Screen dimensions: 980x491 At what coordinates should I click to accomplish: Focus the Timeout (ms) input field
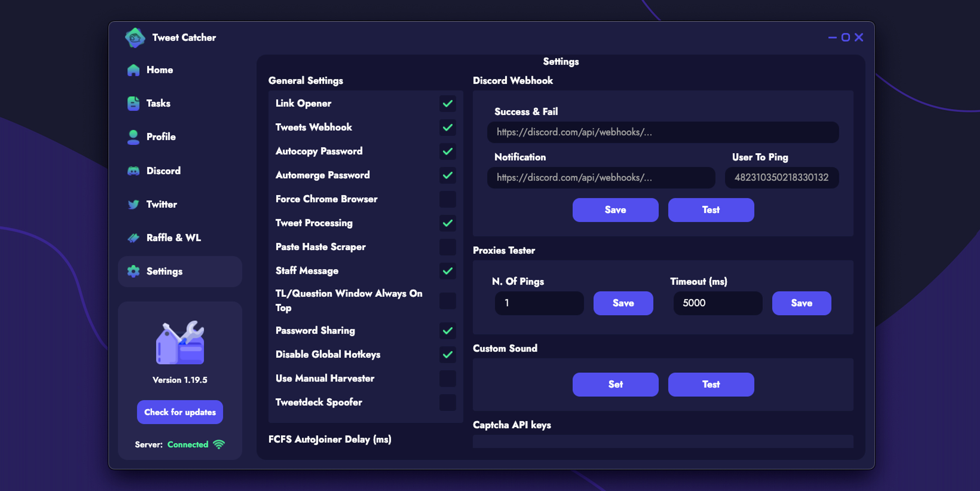(718, 303)
